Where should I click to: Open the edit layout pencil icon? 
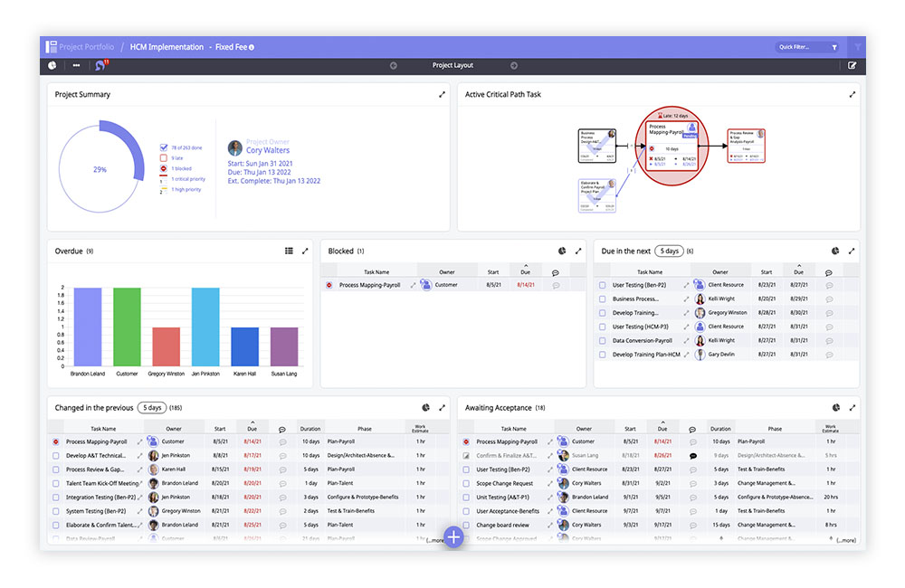pyautogui.click(x=852, y=65)
